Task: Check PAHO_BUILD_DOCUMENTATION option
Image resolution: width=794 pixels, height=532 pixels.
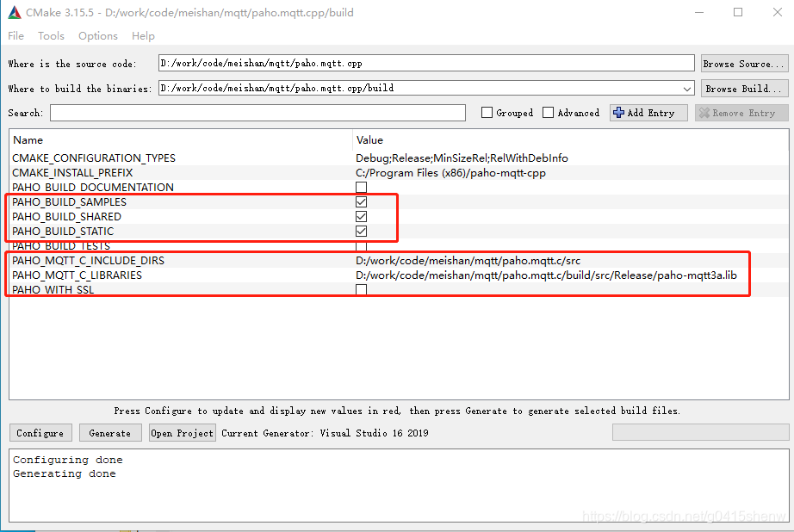Action: click(x=361, y=188)
